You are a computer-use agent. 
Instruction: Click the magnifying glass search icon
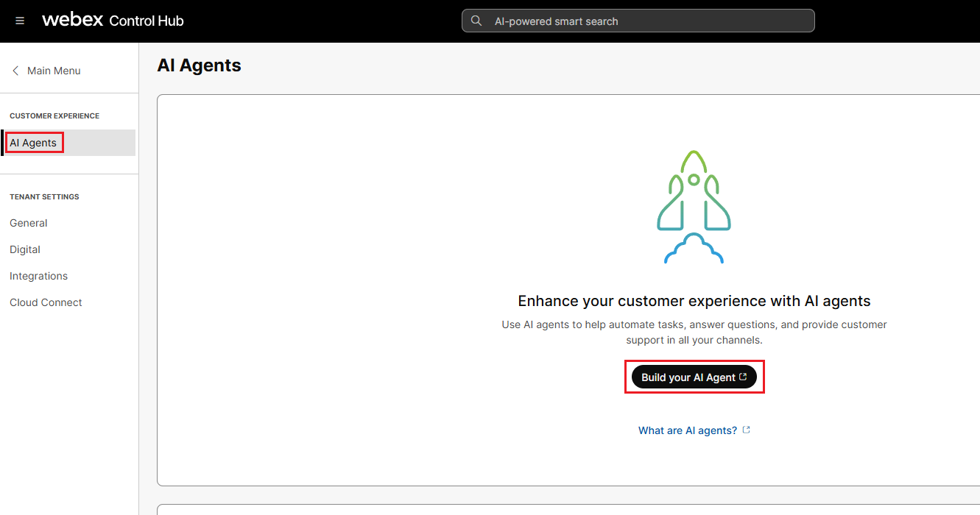[476, 21]
